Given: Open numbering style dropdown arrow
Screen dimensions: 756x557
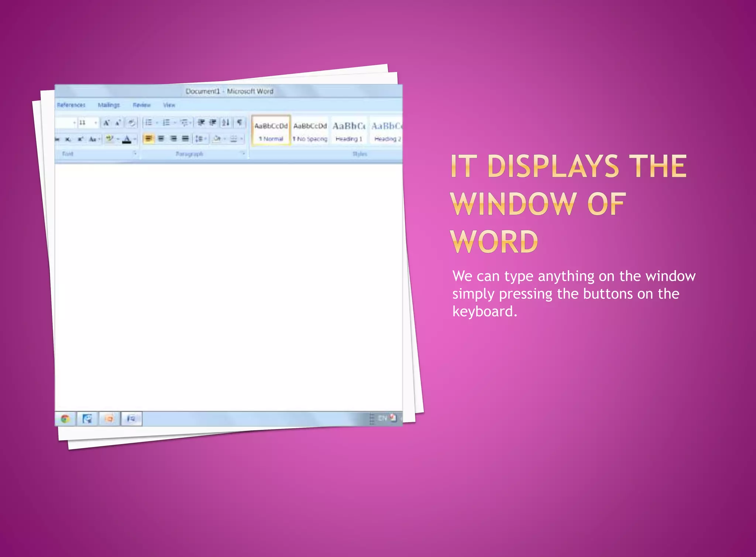Looking at the screenshot, I should coord(175,122).
